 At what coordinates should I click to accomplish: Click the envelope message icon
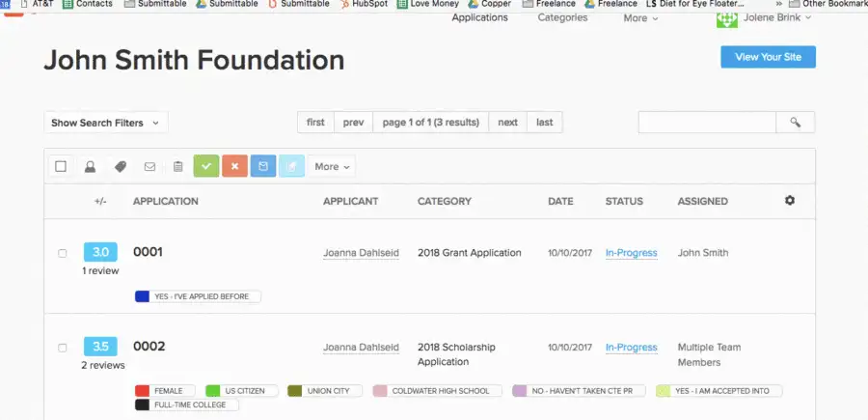149,167
